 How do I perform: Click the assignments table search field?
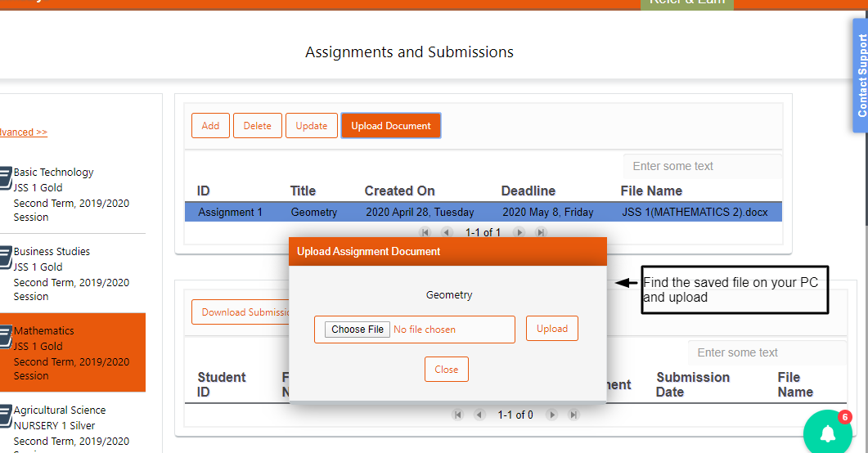703,167
